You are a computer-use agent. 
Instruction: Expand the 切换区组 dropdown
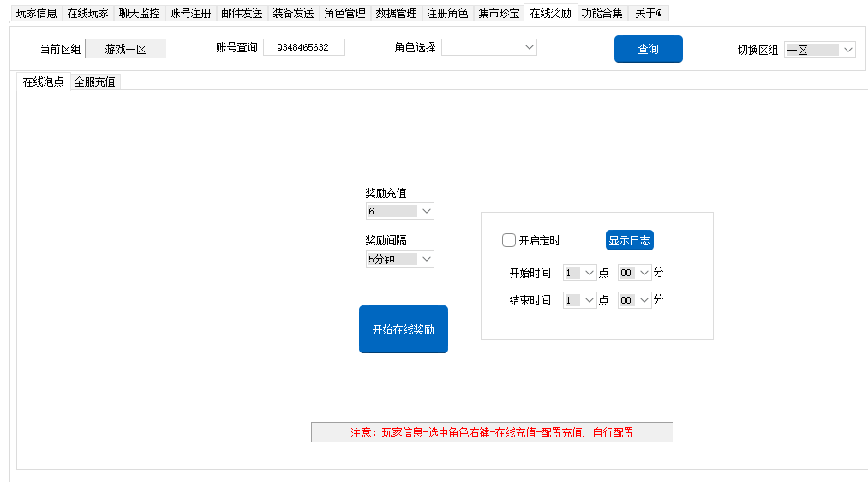(x=820, y=50)
